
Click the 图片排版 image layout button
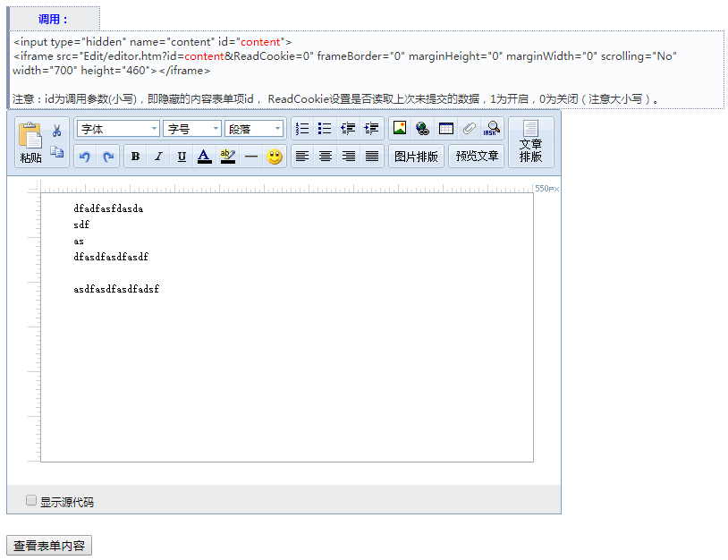(416, 157)
